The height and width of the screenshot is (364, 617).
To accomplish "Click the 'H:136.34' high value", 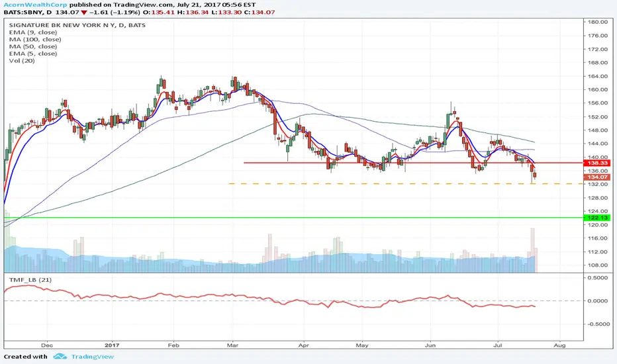I will pos(193,12).
